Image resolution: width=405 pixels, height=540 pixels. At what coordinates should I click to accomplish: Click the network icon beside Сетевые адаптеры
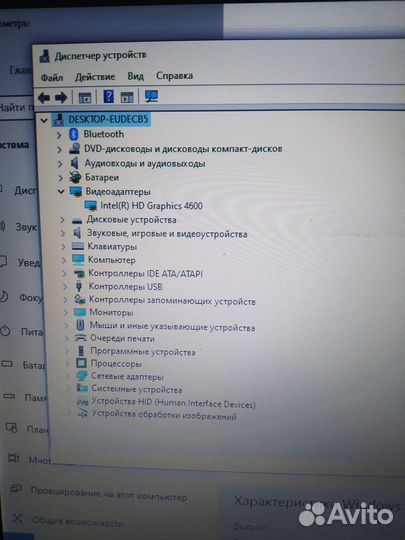(82, 376)
